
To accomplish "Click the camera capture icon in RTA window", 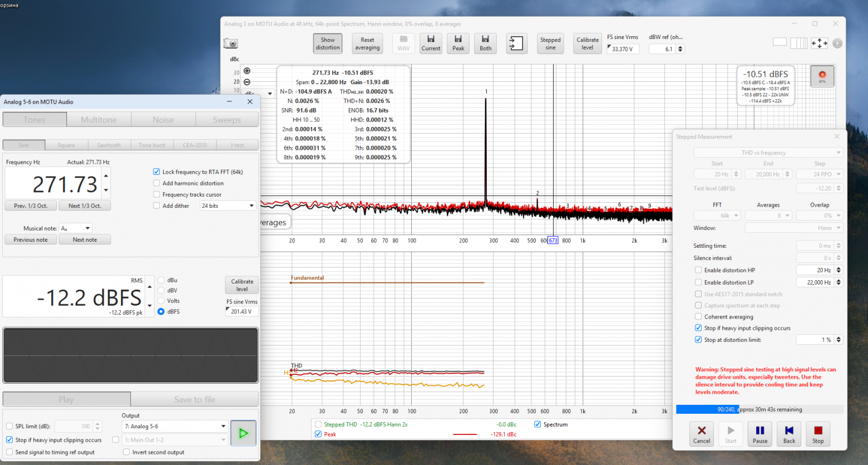I will (x=231, y=43).
